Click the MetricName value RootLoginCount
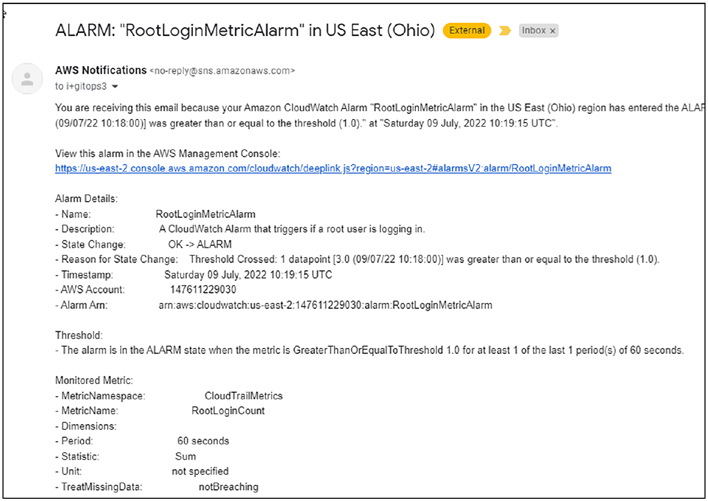The width and height of the screenshot is (708, 501). pos(228,411)
